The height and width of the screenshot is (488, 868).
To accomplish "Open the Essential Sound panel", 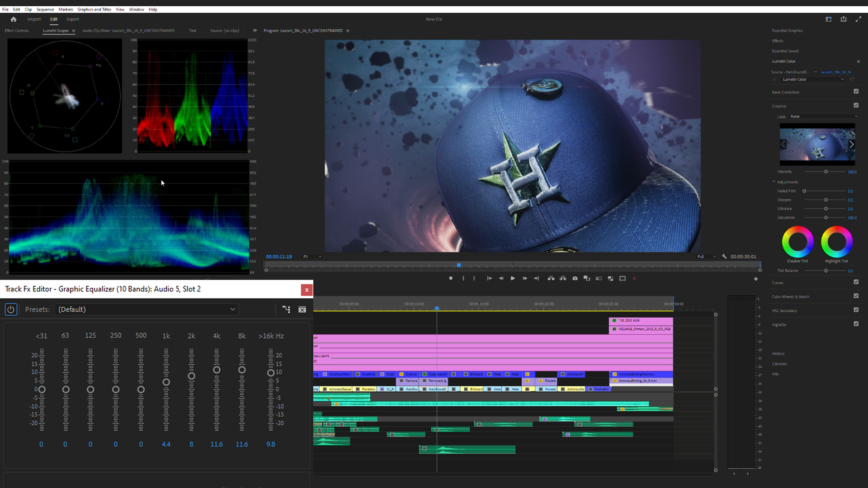I will point(785,51).
